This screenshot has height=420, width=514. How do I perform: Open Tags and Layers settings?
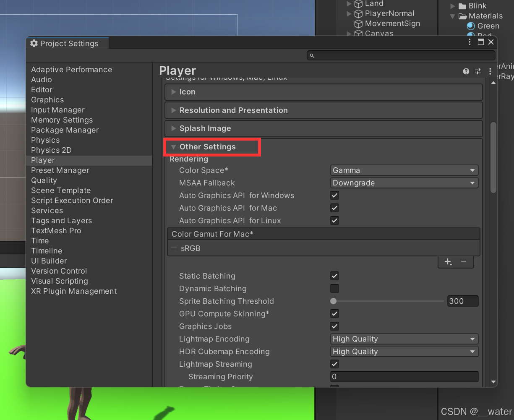(61, 221)
